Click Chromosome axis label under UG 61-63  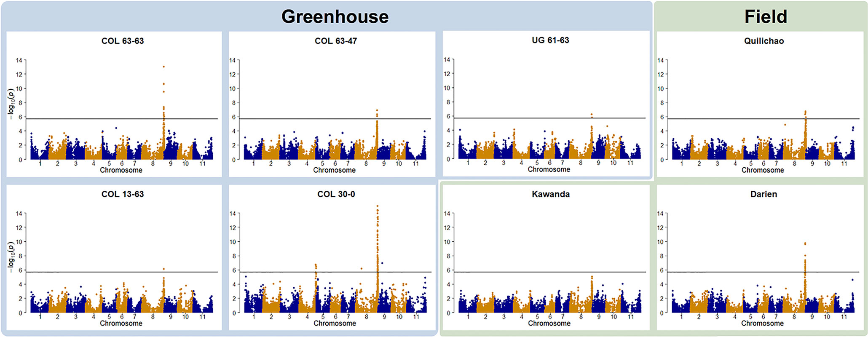[x=549, y=169]
